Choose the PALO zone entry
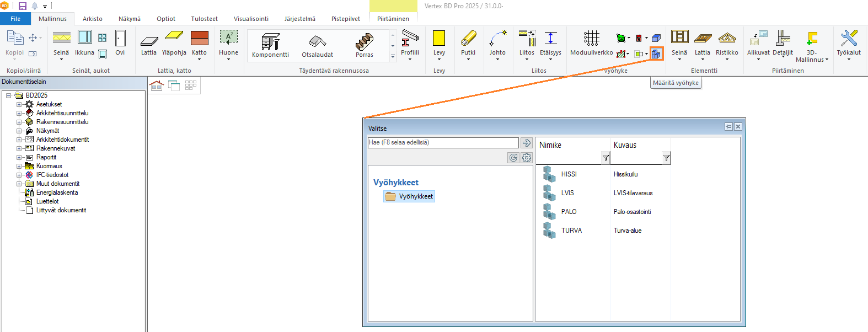Image resolution: width=868 pixels, height=332 pixels. click(x=569, y=212)
